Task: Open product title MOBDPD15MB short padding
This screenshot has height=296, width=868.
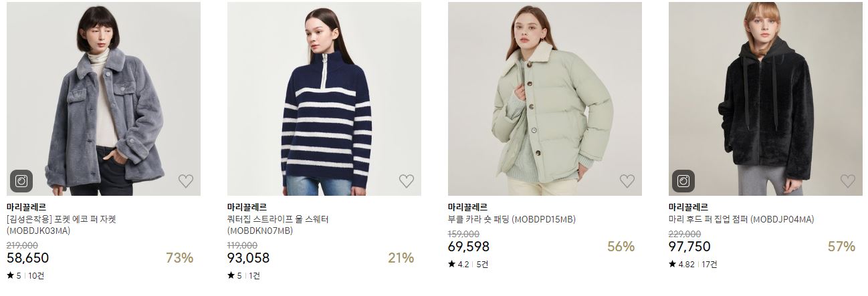Action: [x=512, y=219]
